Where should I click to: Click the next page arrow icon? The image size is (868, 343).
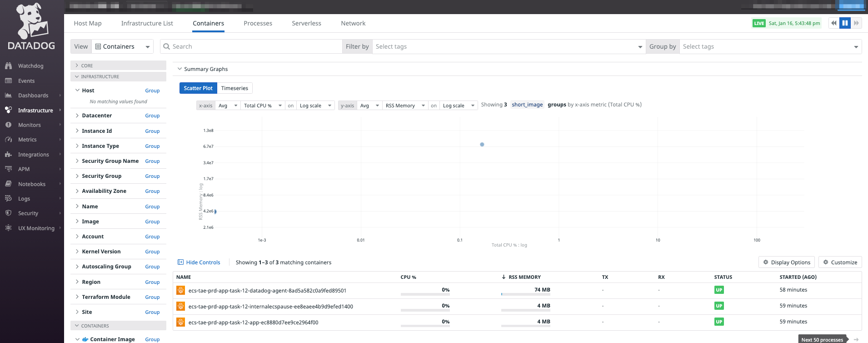click(x=856, y=340)
